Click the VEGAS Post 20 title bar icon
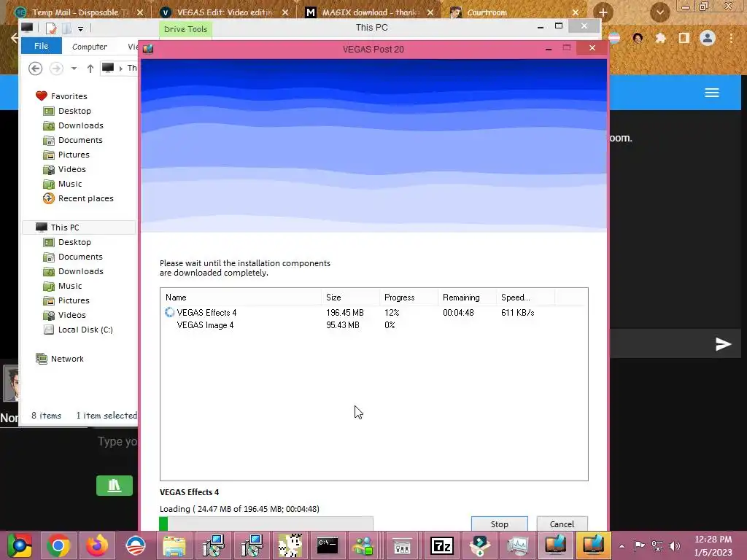747x560 pixels. point(148,49)
